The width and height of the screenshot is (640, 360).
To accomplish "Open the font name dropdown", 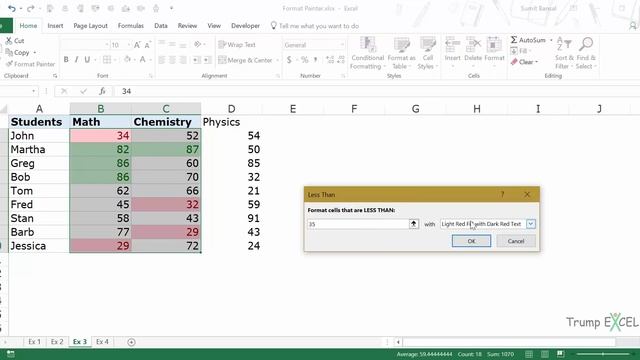I will [107, 44].
